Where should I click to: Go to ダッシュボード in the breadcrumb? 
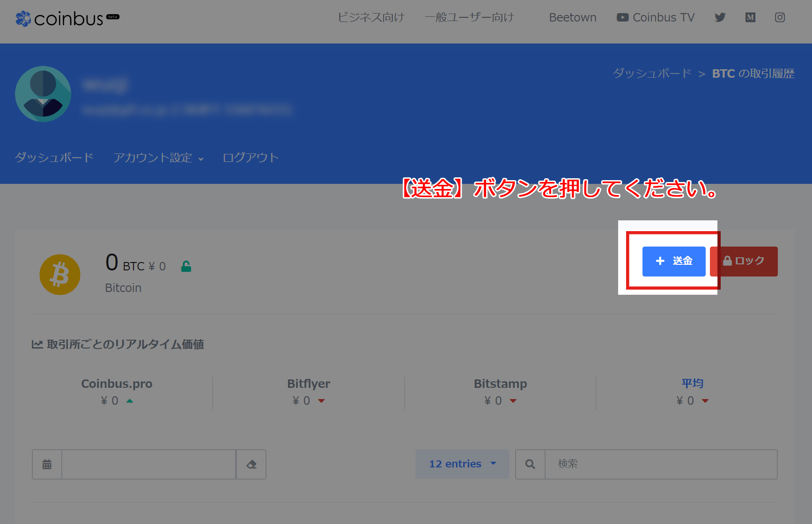652,73
